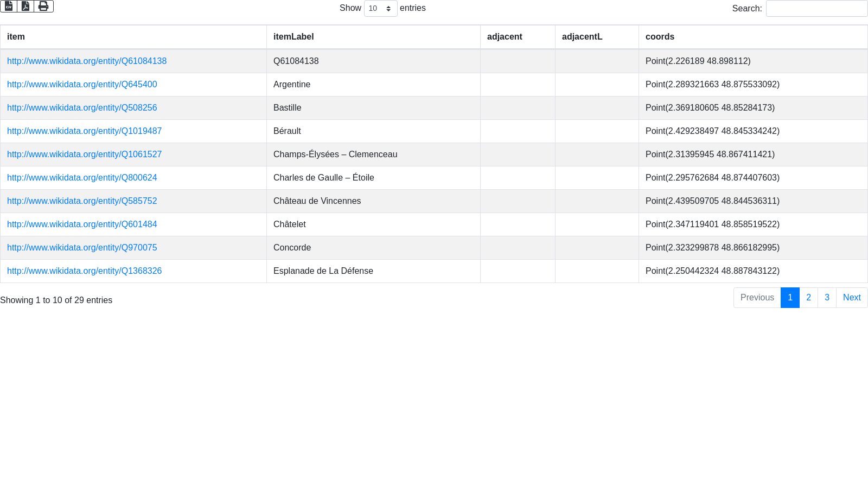Export table as CSV file
Screen dimensions: 868x488
[x=9, y=6]
